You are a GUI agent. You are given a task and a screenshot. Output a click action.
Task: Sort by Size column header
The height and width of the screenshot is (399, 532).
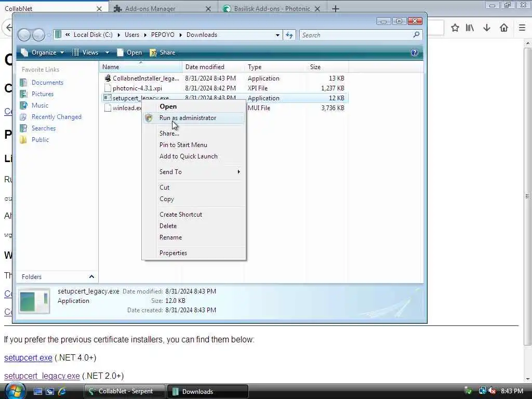click(x=327, y=67)
